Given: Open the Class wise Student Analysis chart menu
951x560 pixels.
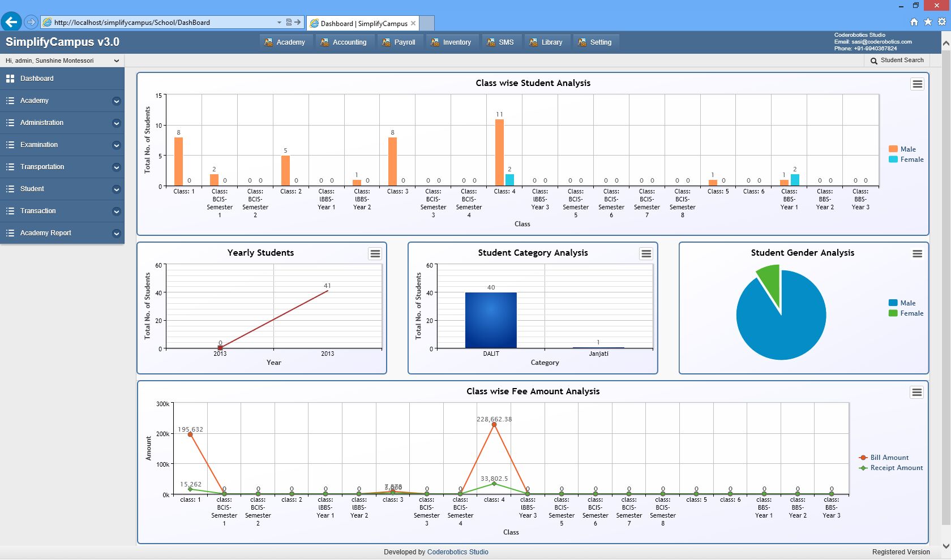Looking at the screenshot, I should [x=918, y=84].
